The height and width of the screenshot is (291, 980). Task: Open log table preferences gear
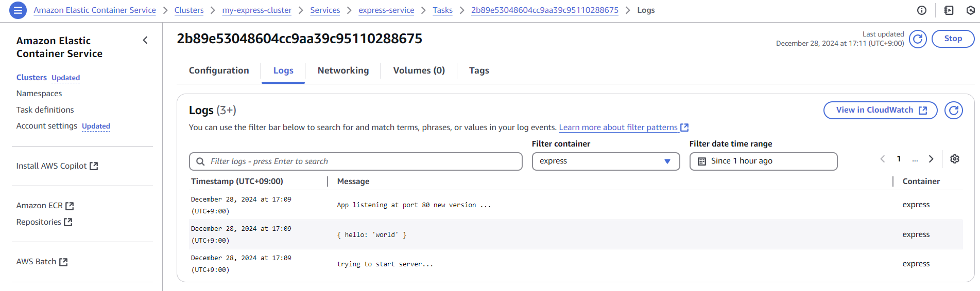(x=955, y=159)
